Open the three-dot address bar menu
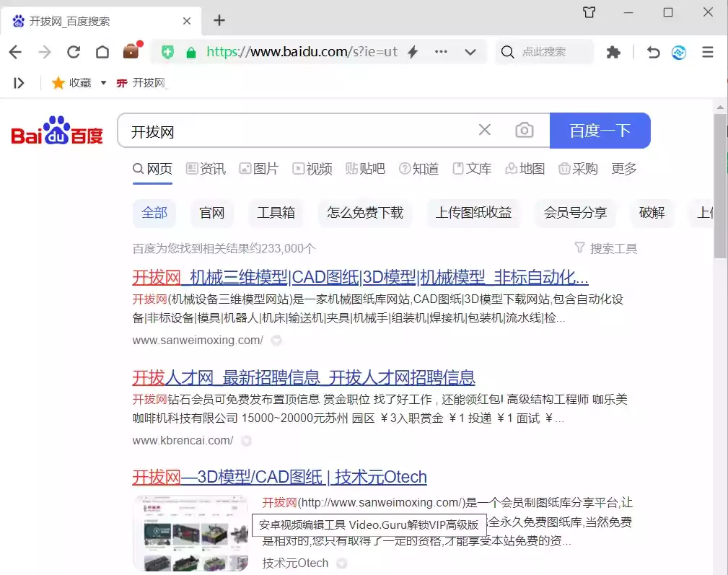This screenshot has height=575, width=728. tap(441, 51)
